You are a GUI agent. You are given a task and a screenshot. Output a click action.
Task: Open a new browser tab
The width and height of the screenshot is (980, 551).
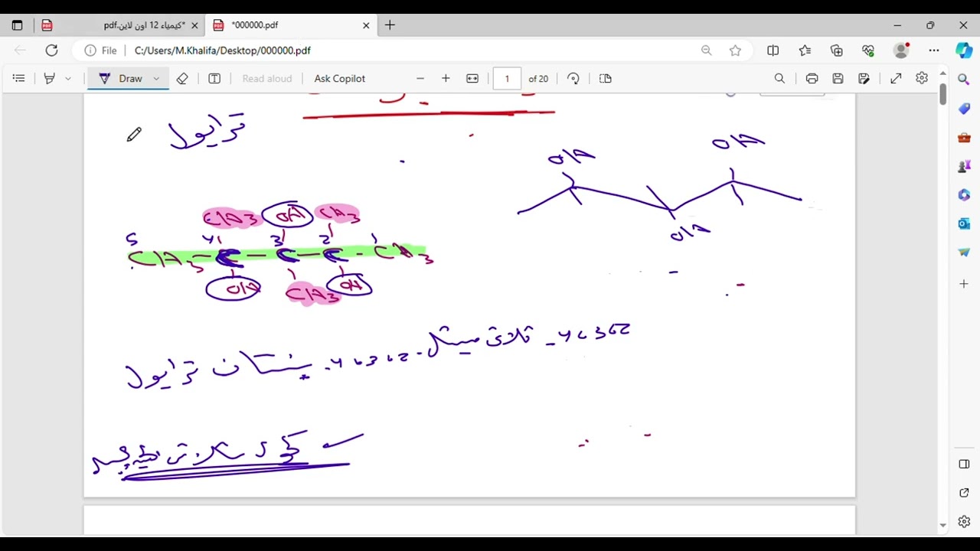[390, 25]
